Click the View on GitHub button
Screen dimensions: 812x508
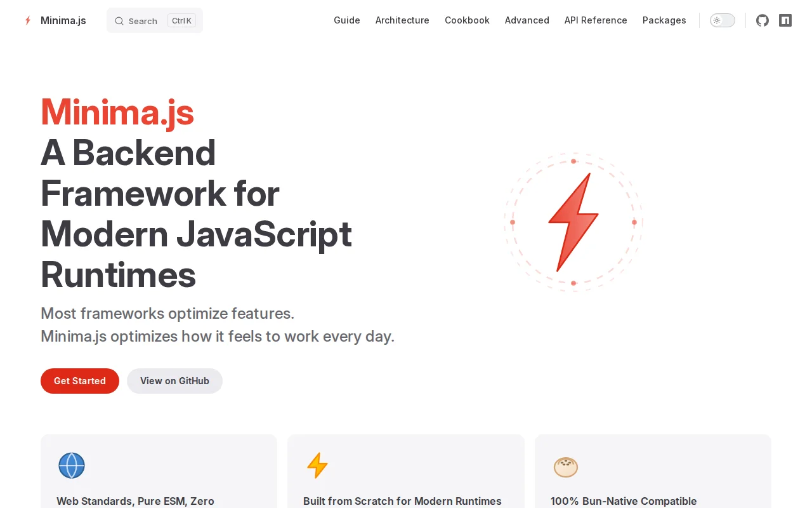click(x=174, y=381)
